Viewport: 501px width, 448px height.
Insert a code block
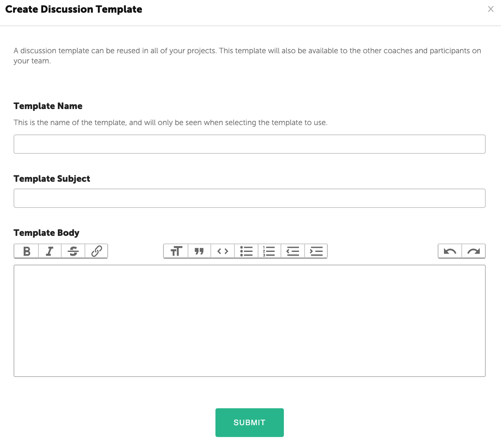point(223,251)
